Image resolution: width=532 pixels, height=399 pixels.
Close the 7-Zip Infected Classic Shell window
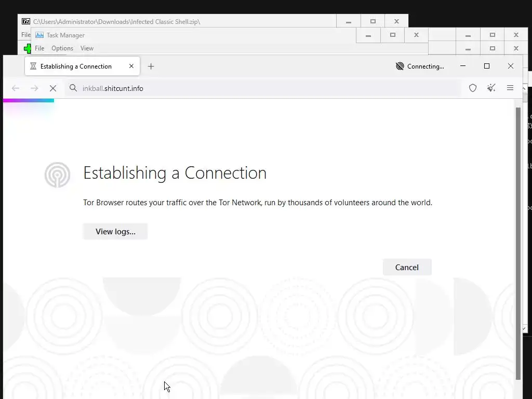396,21
